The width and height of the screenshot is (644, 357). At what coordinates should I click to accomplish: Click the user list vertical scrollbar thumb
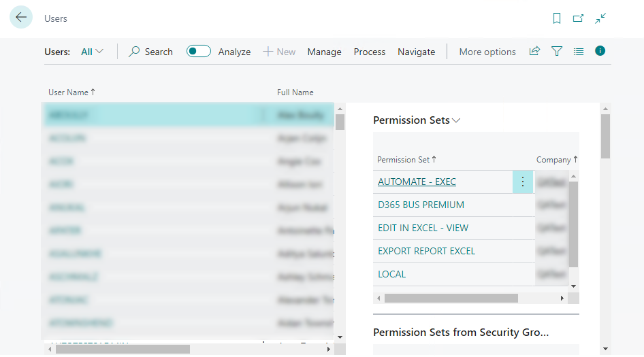coord(340,122)
